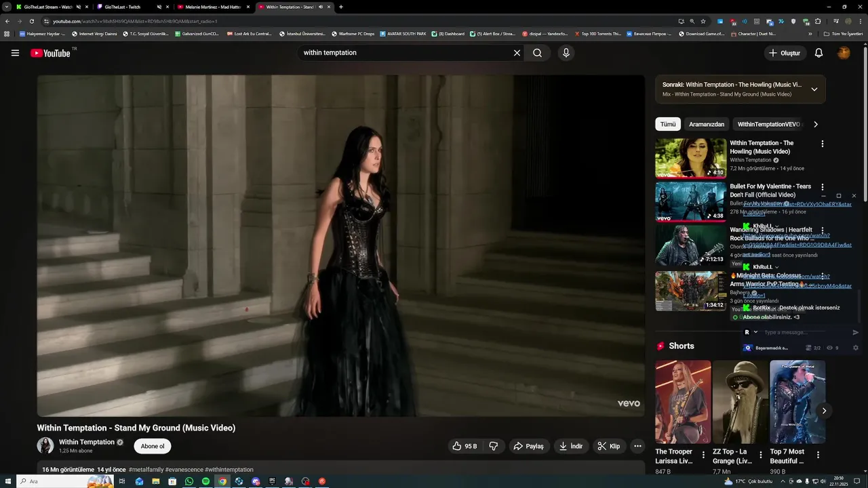Open YouTube notifications bell
This screenshot has height=488, width=868.
[x=818, y=53]
